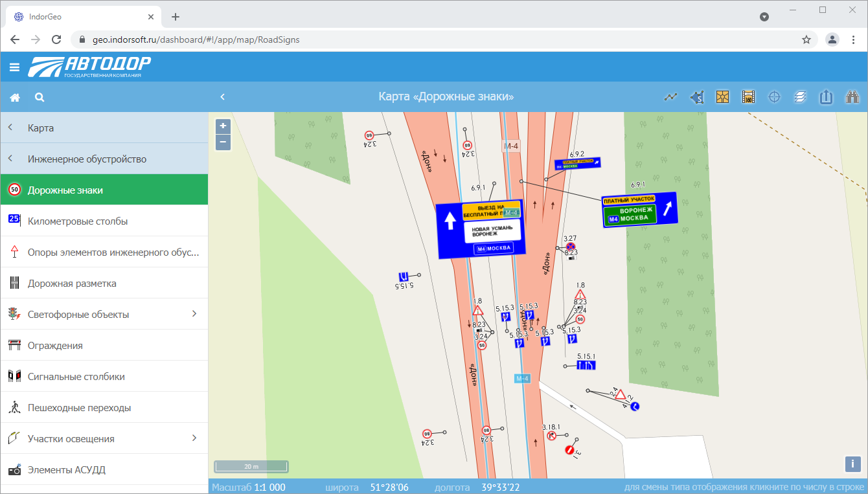Go back from Карта using its chevron
The image size is (868, 494).
[10, 128]
